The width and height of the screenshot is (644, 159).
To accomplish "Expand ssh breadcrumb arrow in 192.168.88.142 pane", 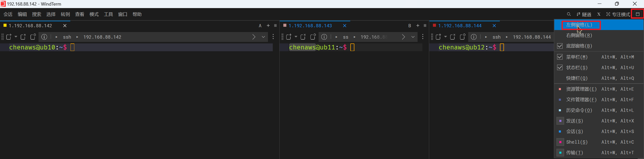I will (56, 37).
